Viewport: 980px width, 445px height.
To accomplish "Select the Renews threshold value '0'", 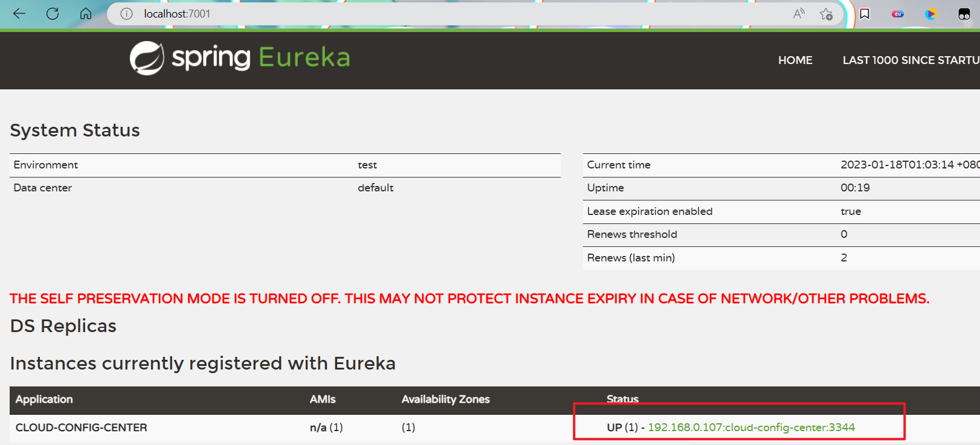I will (844, 234).
